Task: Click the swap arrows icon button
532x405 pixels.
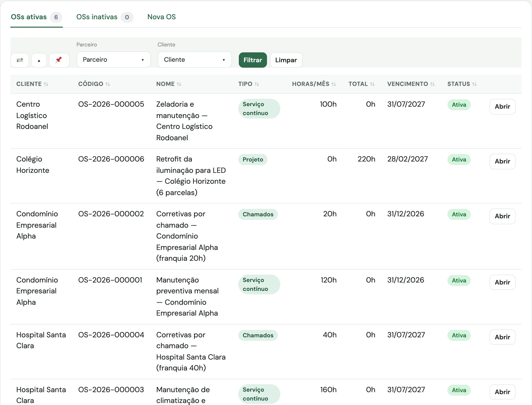Action: click(x=20, y=60)
